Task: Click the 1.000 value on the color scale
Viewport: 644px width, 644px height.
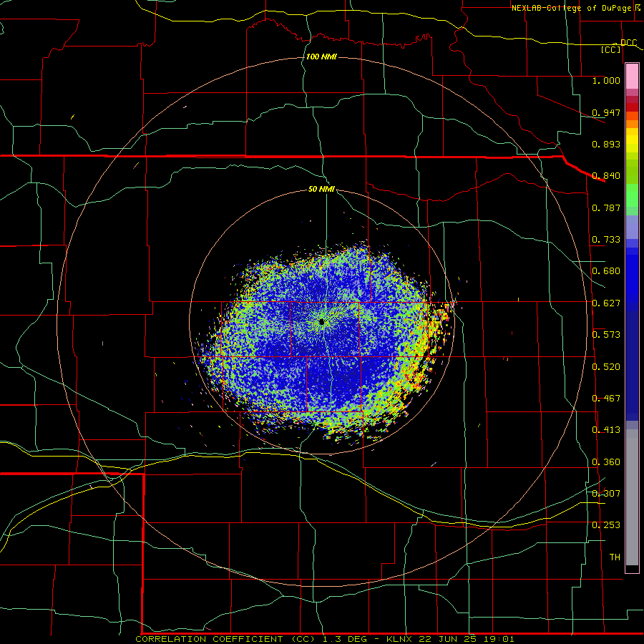Action: pyautogui.click(x=606, y=81)
